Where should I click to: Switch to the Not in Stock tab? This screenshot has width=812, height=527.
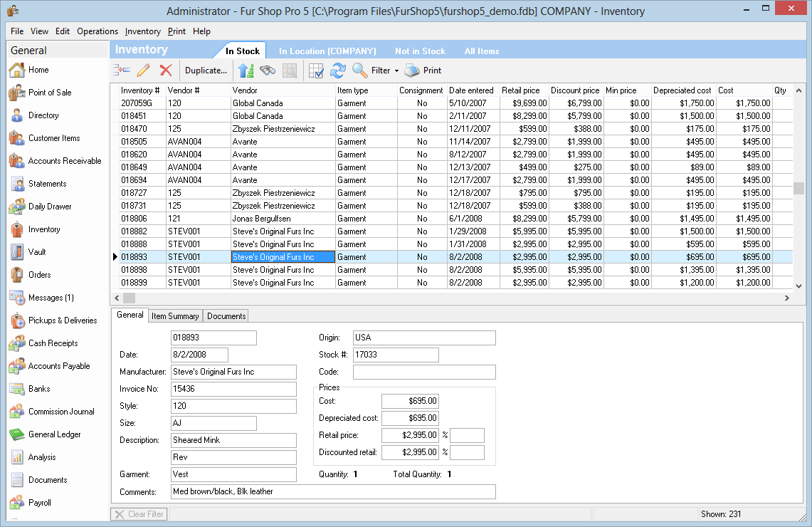pos(420,51)
